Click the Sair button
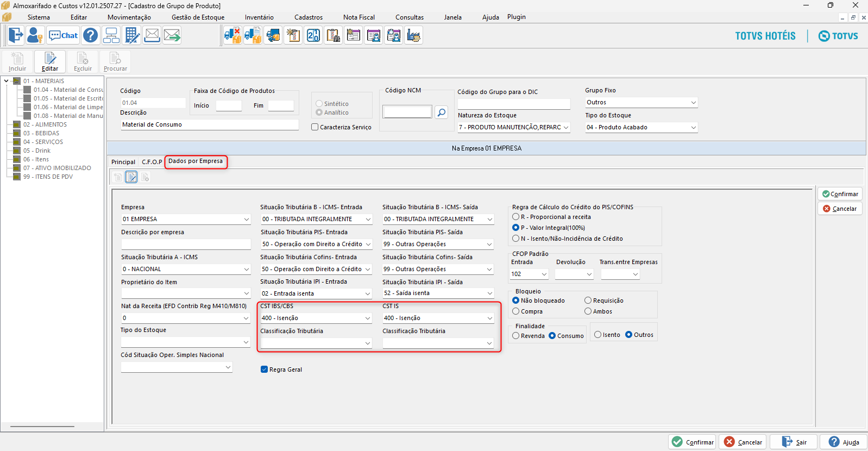The height and width of the screenshot is (451, 868). [794, 442]
